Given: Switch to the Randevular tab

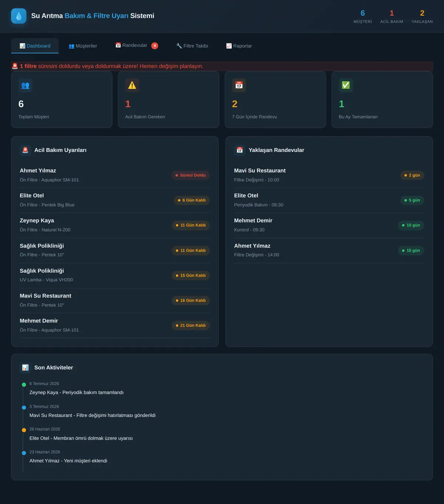Looking at the screenshot, I should pos(137,46).
